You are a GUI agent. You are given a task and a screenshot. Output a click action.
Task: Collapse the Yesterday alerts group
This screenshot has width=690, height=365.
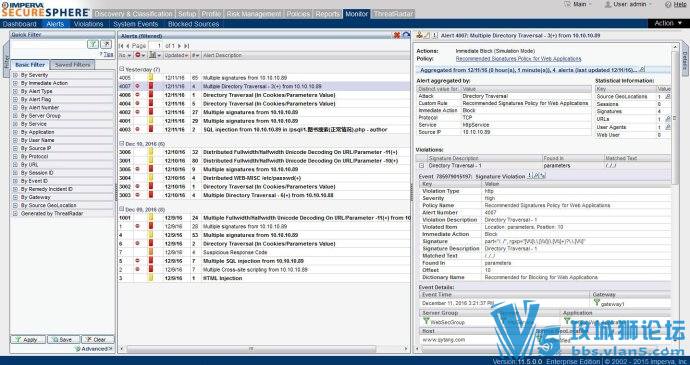(x=122, y=70)
